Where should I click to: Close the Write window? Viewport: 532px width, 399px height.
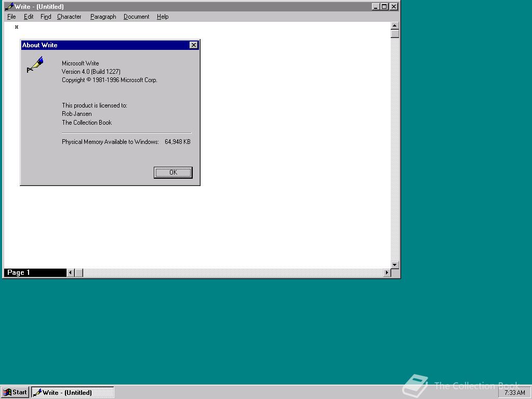(394, 7)
